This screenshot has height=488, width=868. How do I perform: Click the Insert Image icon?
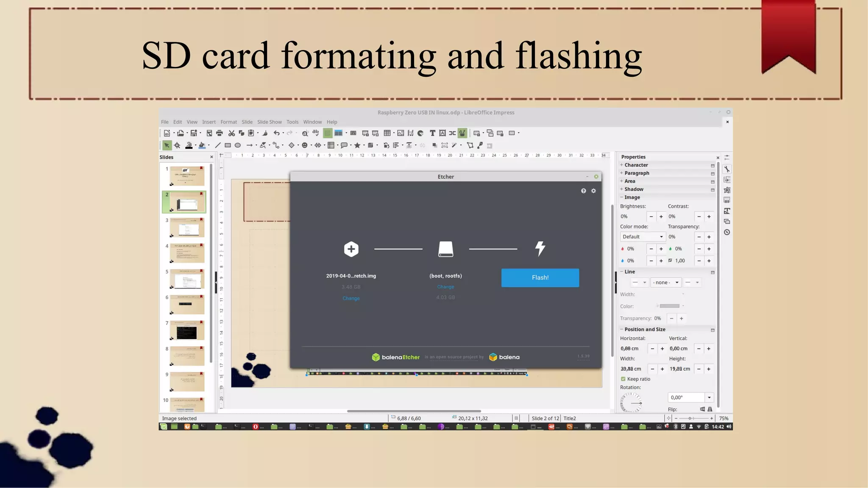click(401, 133)
